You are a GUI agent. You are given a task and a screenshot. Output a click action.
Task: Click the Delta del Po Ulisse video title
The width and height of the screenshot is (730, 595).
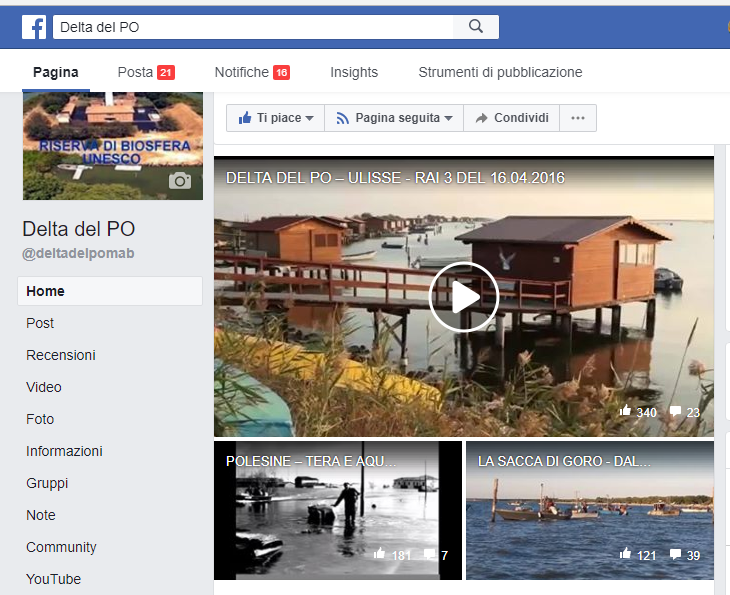pos(395,178)
